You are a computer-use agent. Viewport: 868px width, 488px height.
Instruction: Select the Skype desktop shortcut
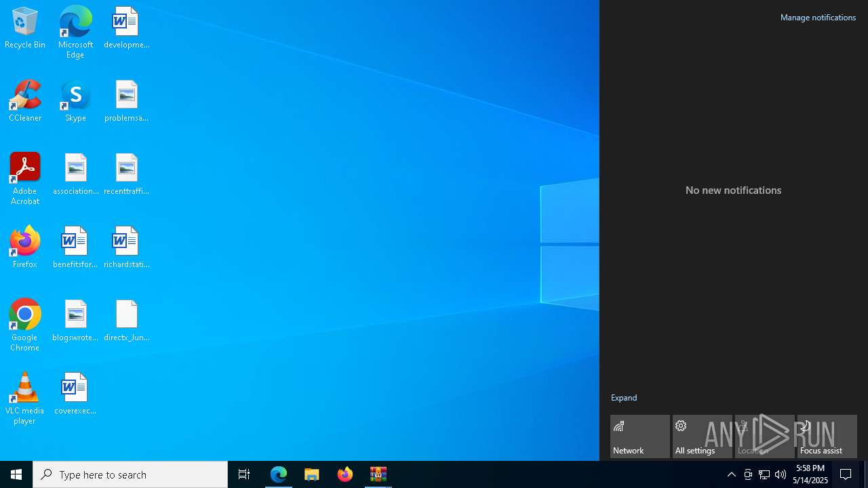75,101
